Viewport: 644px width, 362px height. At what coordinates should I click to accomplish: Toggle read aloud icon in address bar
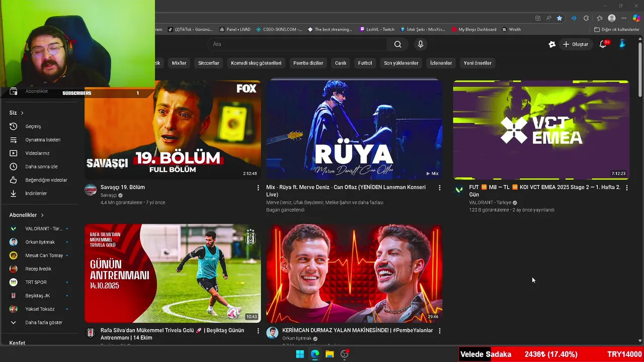[x=548, y=18]
